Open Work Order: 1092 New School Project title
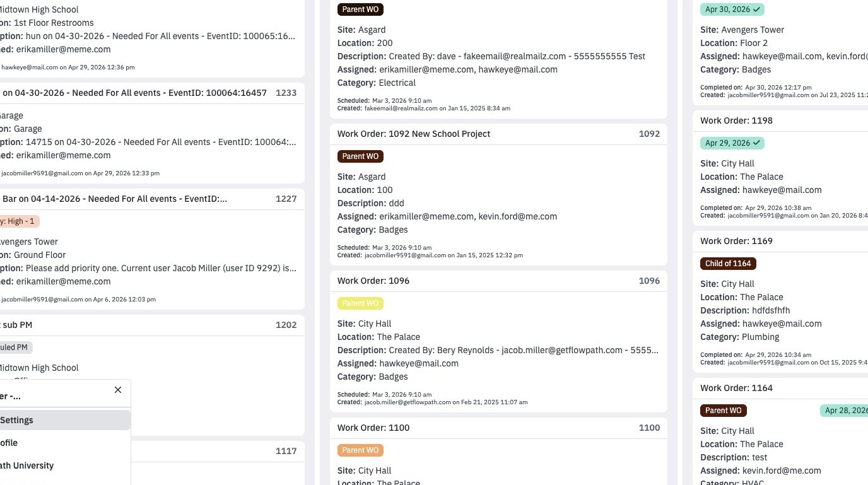868x485 pixels. 414,134
